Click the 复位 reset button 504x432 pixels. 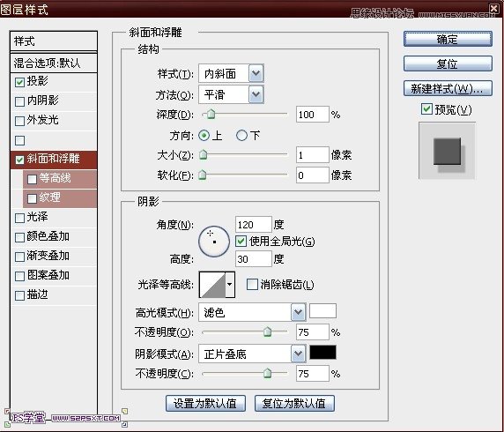(x=448, y=63)
